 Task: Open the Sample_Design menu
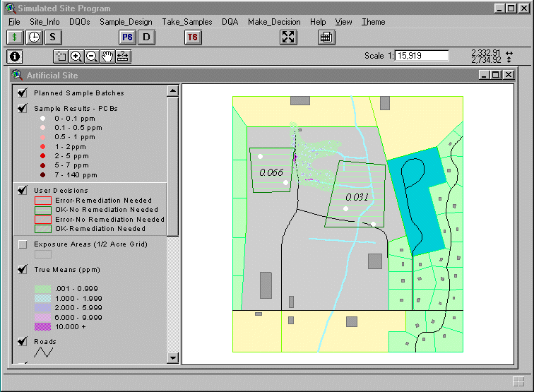[x=126, y=22]
